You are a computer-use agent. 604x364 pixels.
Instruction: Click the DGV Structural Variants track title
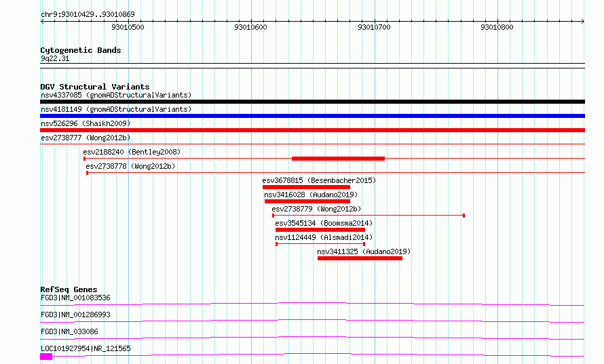coord(95,87)
